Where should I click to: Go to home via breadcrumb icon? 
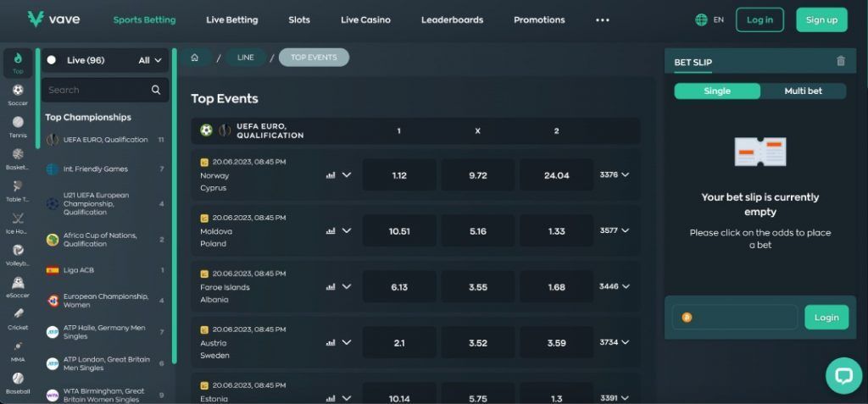point(194,58)
